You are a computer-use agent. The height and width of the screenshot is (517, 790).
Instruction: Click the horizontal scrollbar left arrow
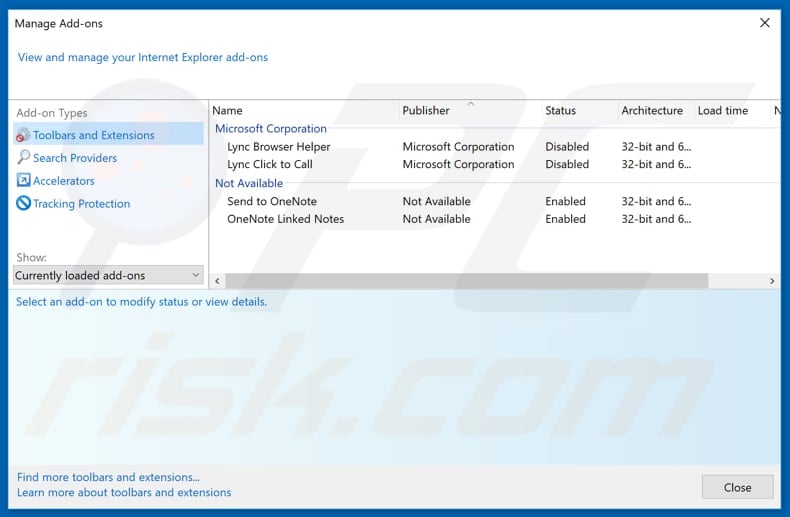217,281
